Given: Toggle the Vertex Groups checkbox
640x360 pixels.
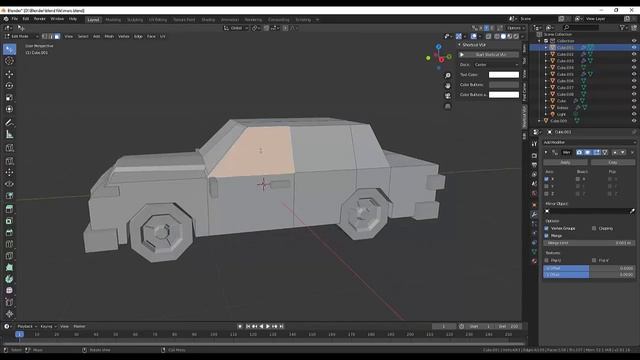Looking at the screenshot, I should tap(547, 228).
